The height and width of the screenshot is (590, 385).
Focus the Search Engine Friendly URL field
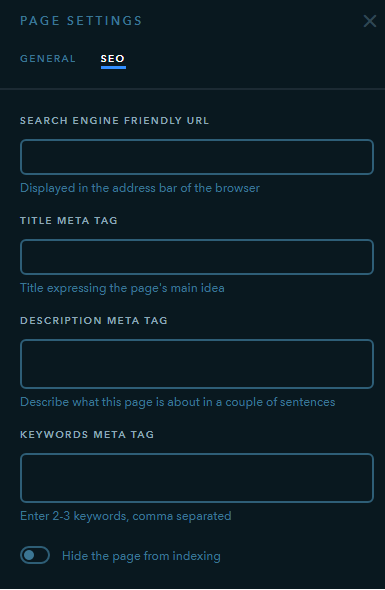(197, 157)
